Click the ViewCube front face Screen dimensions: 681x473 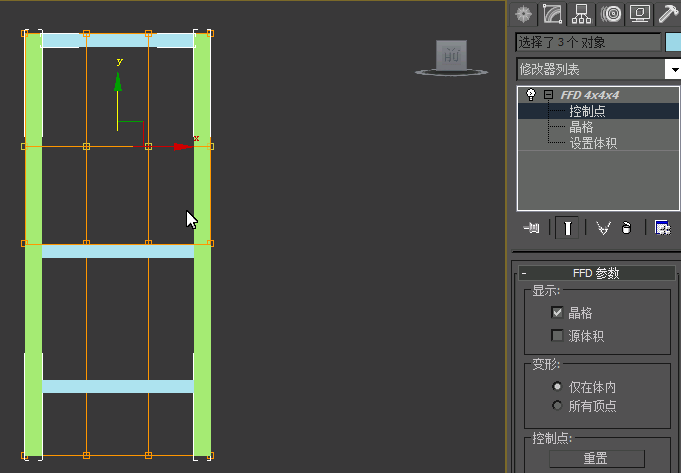coord(451,55)
